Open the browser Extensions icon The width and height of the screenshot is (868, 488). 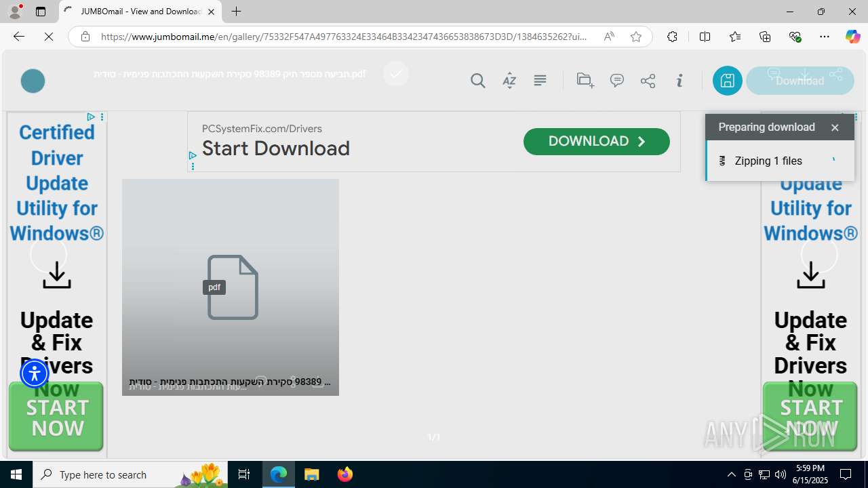672,37
